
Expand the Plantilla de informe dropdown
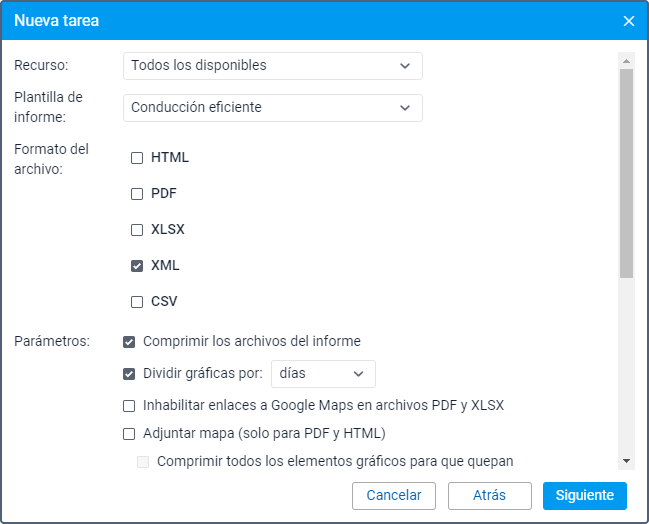(x=272, y=107)
